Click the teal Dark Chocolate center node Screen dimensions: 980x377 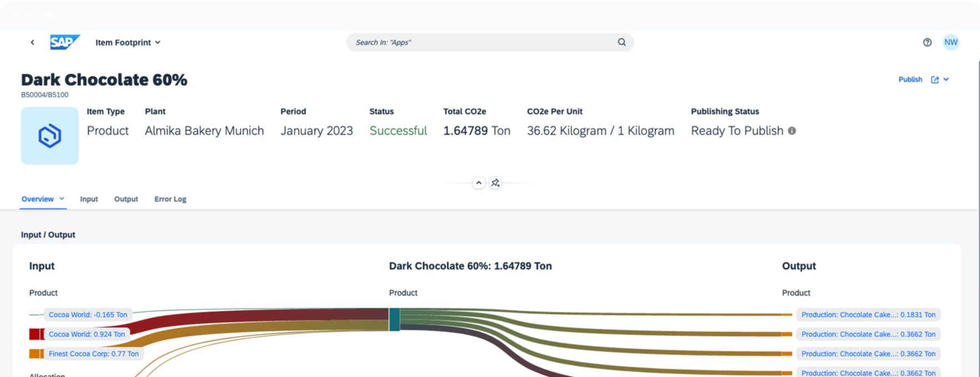(394, 319)
